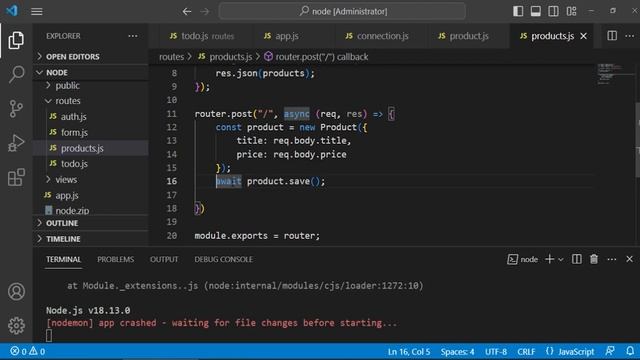Split the editor to the right
The width and height of the screenshot is (640, 360).
coord(612,36)
